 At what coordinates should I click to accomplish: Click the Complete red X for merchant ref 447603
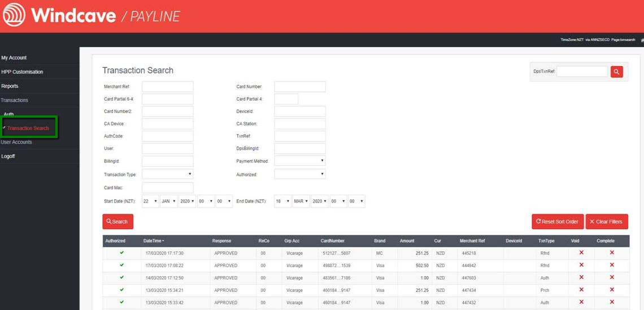[x=612, y=277]
